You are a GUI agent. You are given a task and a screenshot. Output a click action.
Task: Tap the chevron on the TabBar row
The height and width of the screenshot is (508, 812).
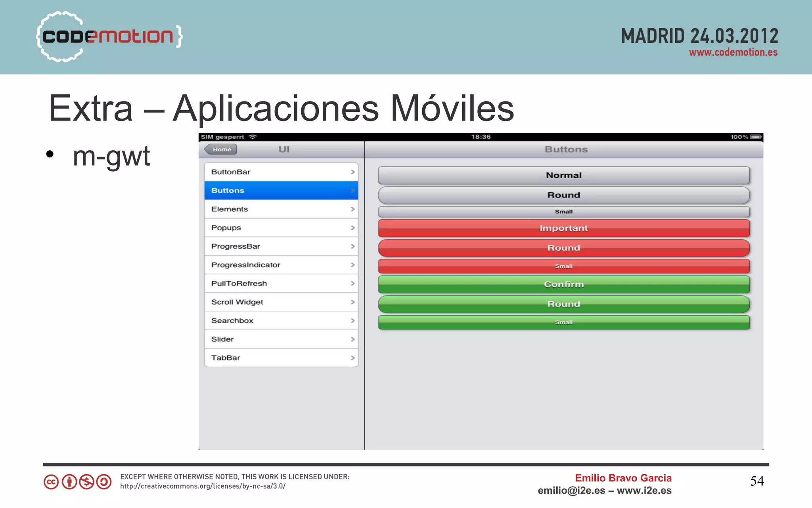tap(352, 358)
